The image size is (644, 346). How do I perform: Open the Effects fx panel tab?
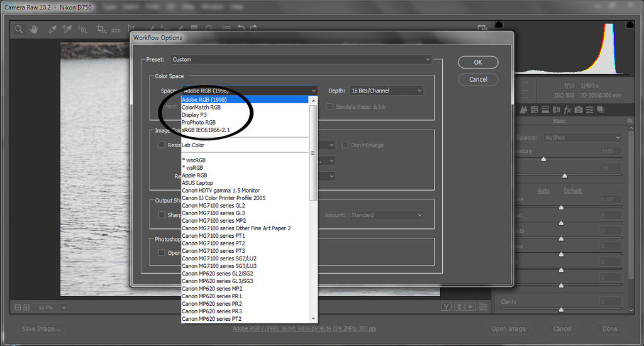[567, 109]
